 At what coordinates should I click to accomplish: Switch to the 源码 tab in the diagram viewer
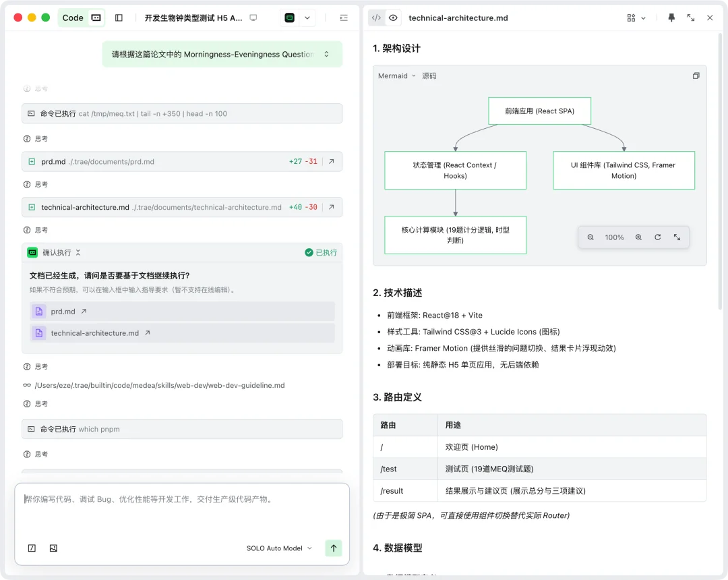pos(429,76)
